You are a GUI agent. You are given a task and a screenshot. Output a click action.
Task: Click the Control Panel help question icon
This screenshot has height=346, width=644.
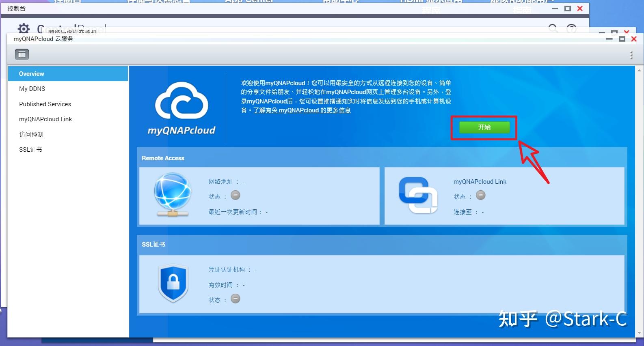click(571, 28)
